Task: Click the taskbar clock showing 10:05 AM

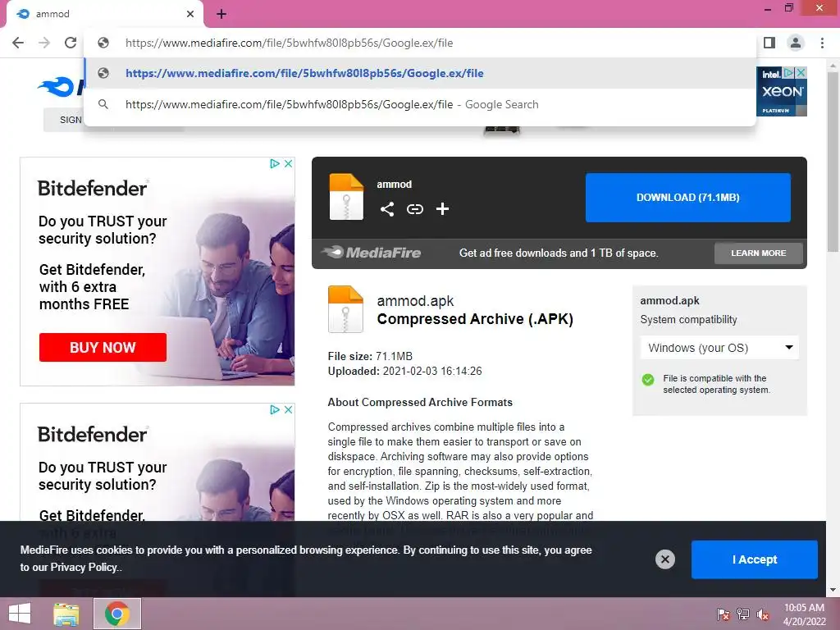Action: tap(804, 614)
